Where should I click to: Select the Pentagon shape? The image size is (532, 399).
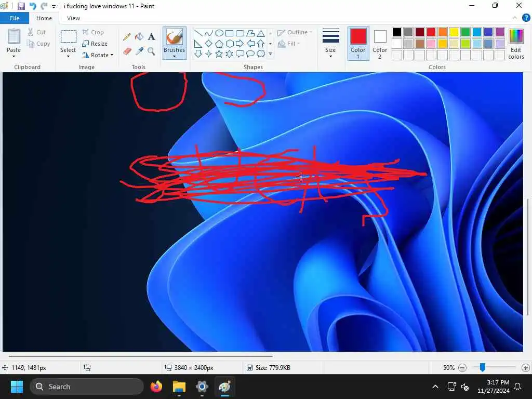point(219,44)
